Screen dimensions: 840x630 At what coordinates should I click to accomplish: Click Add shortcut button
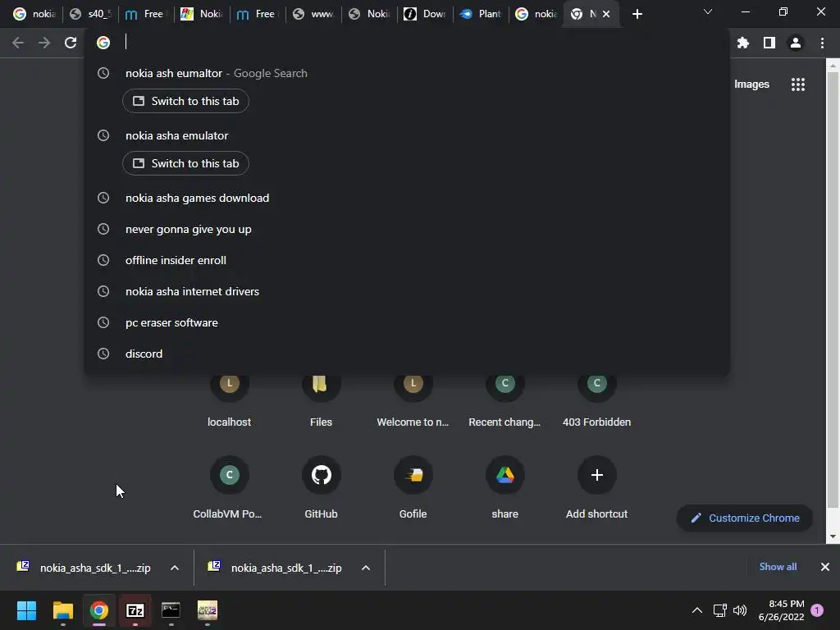click(597, 487)
